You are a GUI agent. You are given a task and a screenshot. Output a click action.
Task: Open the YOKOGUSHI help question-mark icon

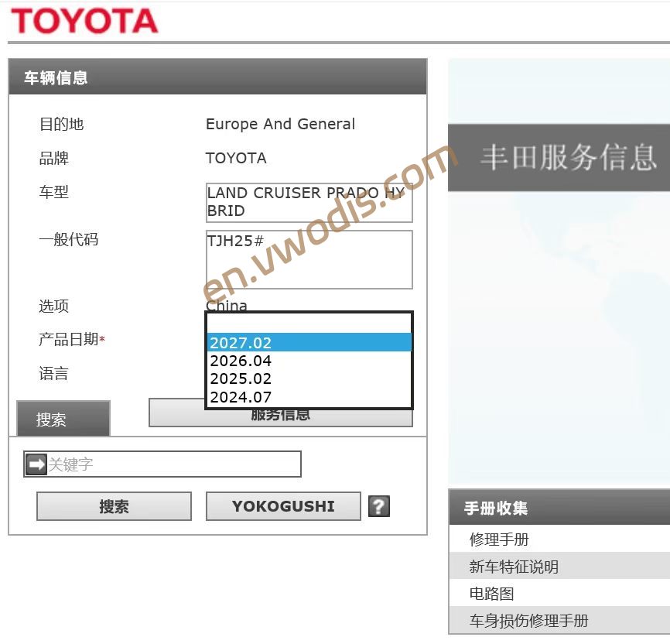click(x=379, y=506)
